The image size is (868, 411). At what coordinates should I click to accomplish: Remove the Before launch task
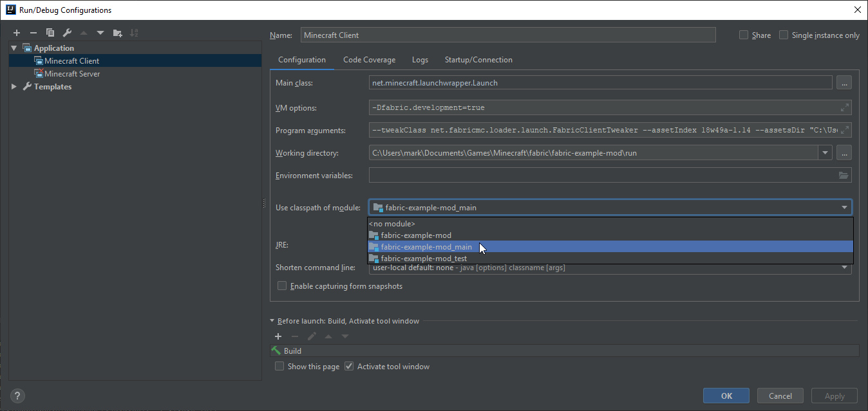pyautogui.click(x=295, y=336)
